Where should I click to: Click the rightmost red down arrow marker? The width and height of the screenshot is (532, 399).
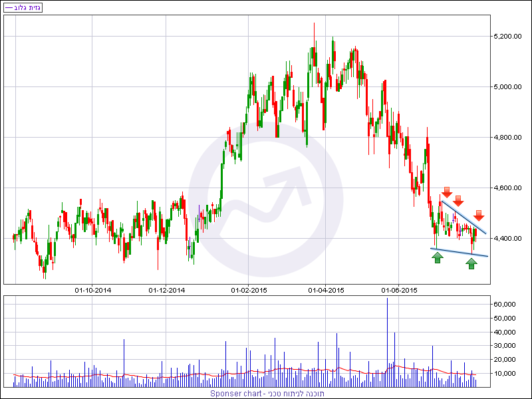(x=479, y=215)
